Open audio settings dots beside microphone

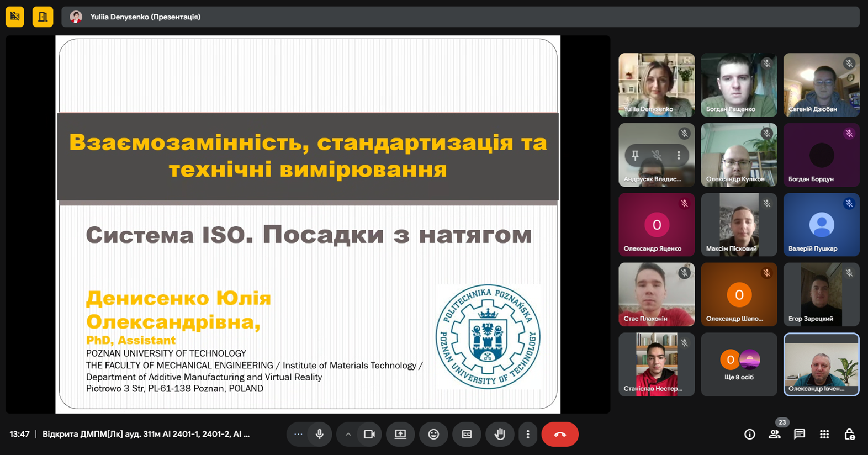[298, 435]
